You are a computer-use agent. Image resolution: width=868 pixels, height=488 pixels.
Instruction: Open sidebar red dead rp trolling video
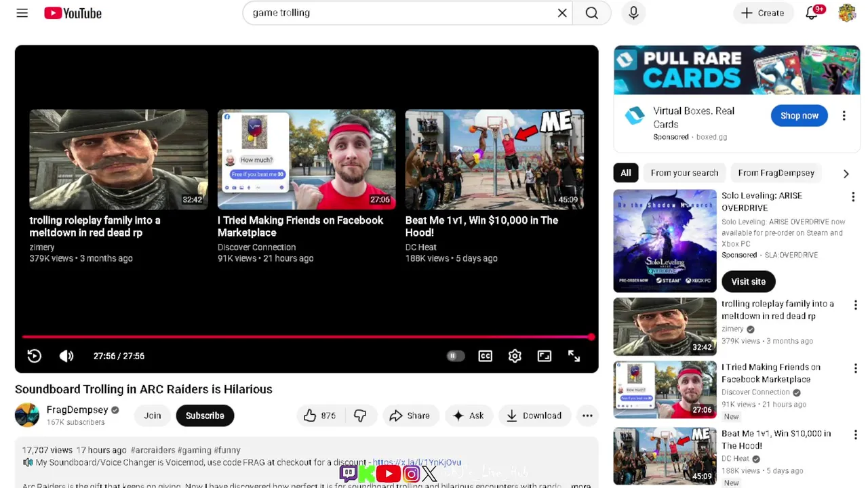tap(665, 327)
